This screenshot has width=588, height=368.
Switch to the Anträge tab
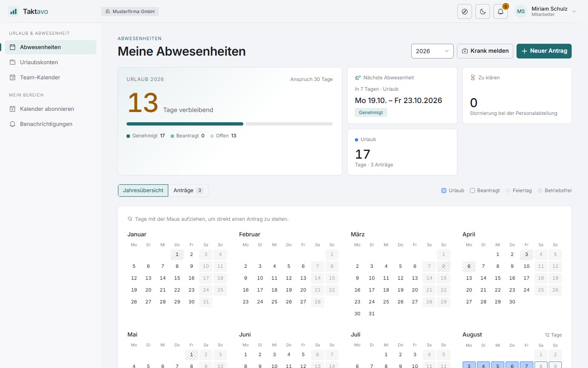(x=188, y=191)
